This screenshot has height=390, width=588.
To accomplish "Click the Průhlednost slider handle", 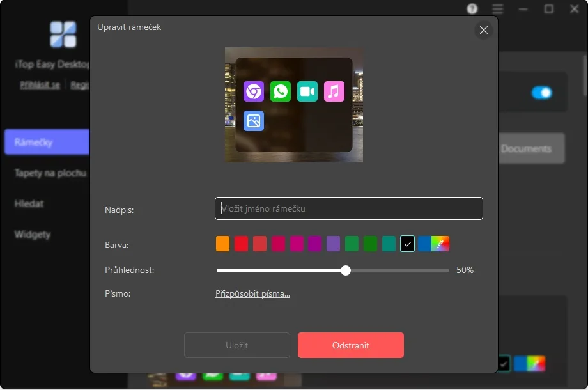I will point(346,270).
